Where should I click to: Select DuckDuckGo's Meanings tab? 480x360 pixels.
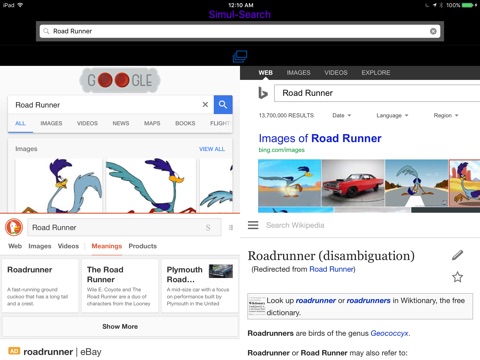[x=107, y=246]
